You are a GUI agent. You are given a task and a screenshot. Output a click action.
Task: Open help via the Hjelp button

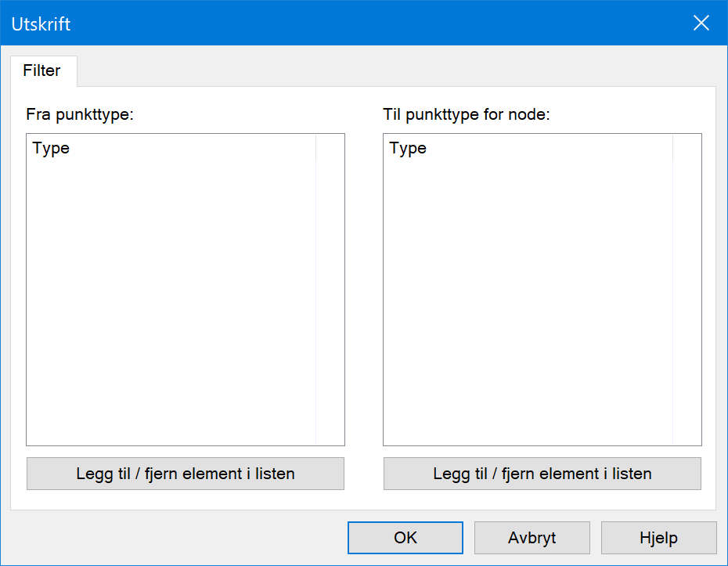[659, 538]
